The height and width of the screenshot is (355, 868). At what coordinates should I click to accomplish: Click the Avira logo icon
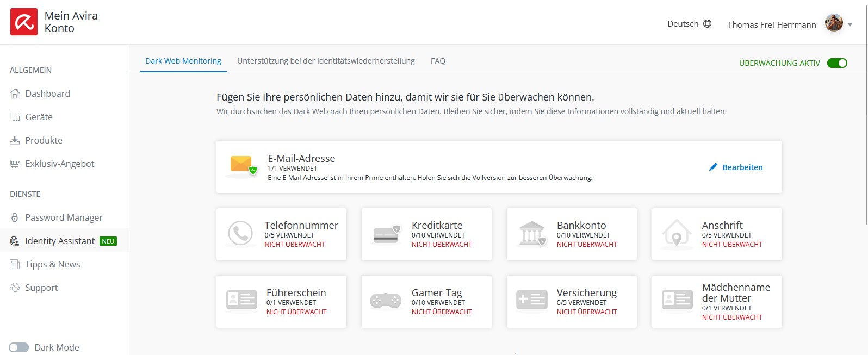(24, 22)
